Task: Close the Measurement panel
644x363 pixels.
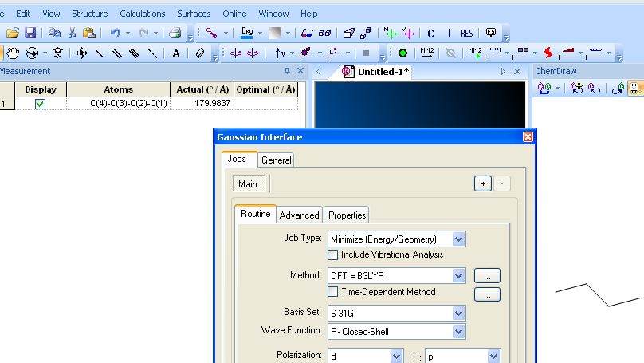Action: click(300, 71)
